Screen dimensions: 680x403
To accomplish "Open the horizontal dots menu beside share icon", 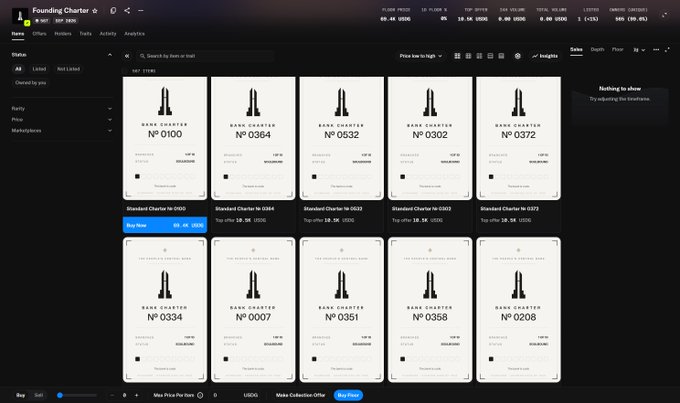I will 141,10.
